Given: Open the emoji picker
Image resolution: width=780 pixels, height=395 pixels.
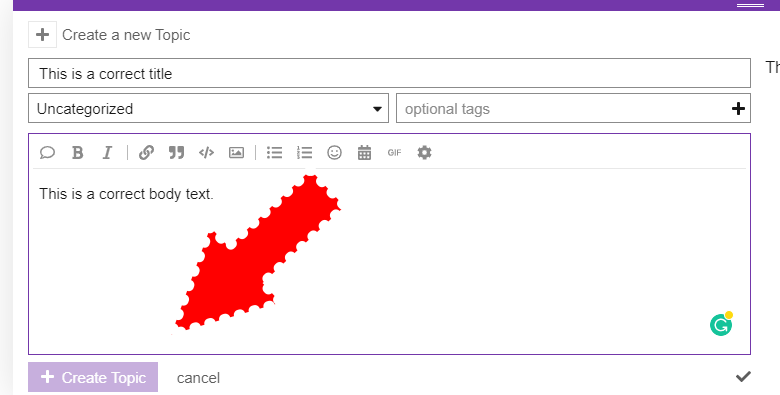Looking at the screenshot, I should 334,152.
